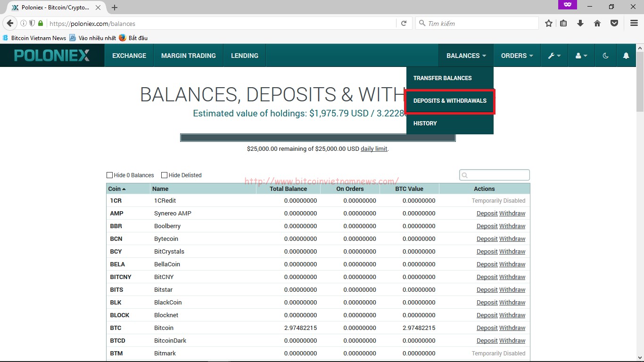Click Withdraw for Blocknet
The image size is (644, 362).
(x=512, y=315)
